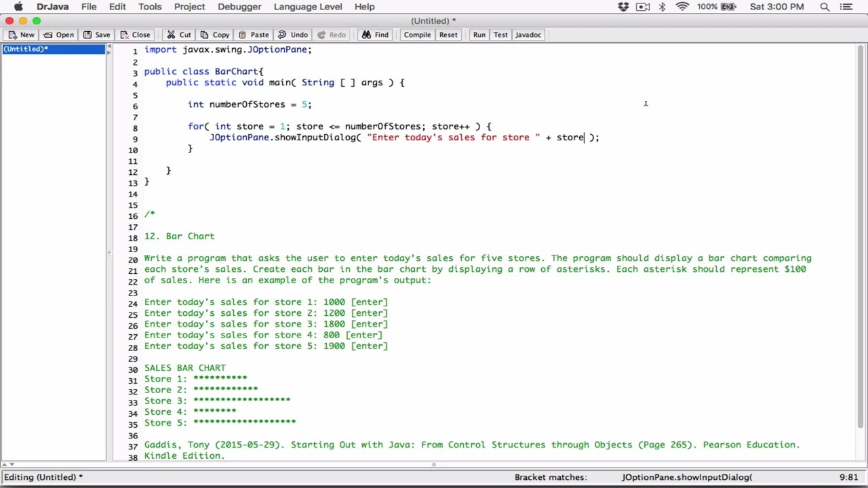Open the Edit menu

pos(117,7)
